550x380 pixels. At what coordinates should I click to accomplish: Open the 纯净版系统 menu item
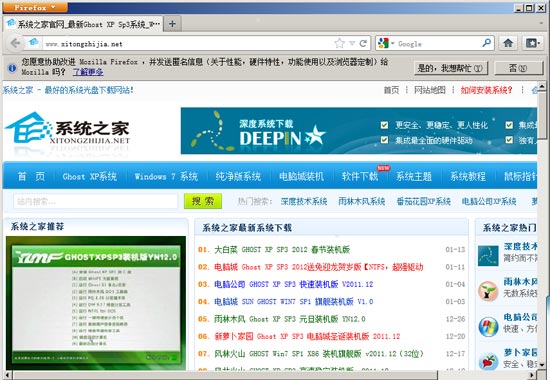[238, 176]
